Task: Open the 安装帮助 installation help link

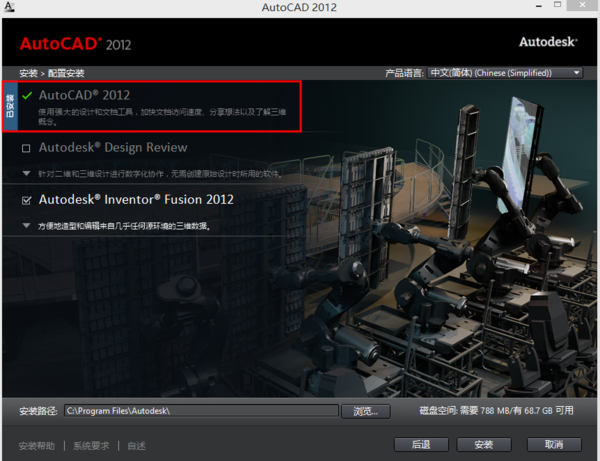Action: [37, 446]
